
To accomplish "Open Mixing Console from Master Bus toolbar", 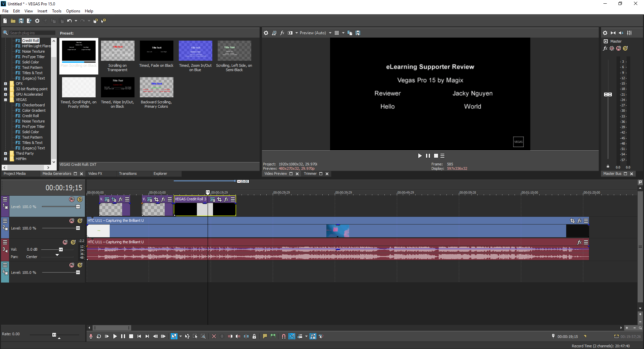I will click(x=629, y=33).
